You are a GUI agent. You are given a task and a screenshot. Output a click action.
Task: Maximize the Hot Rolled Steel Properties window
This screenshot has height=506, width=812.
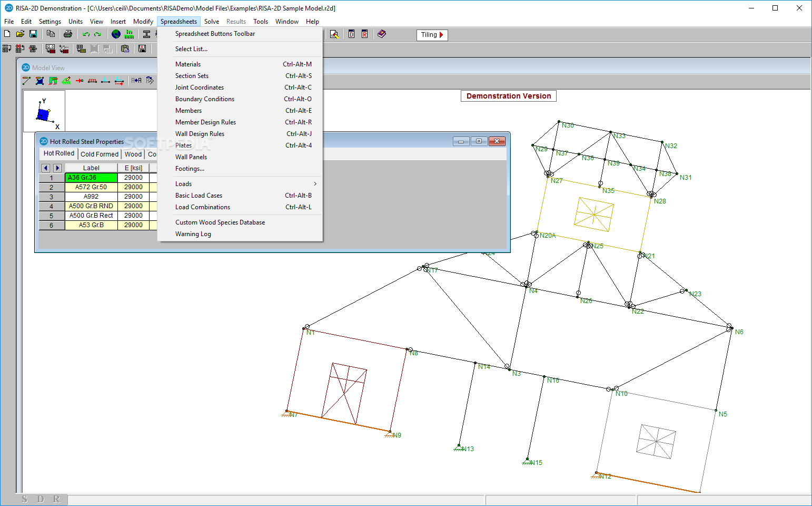[479, 141]
